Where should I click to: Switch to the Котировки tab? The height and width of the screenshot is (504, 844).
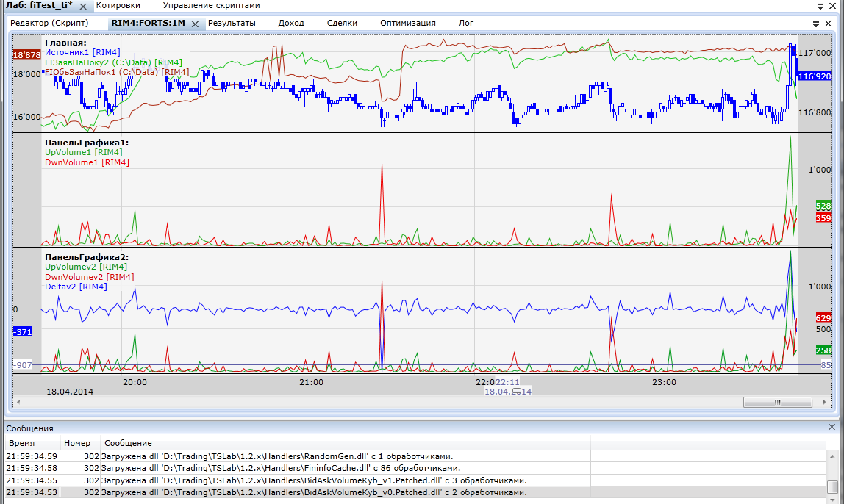(x=118, y=5)
